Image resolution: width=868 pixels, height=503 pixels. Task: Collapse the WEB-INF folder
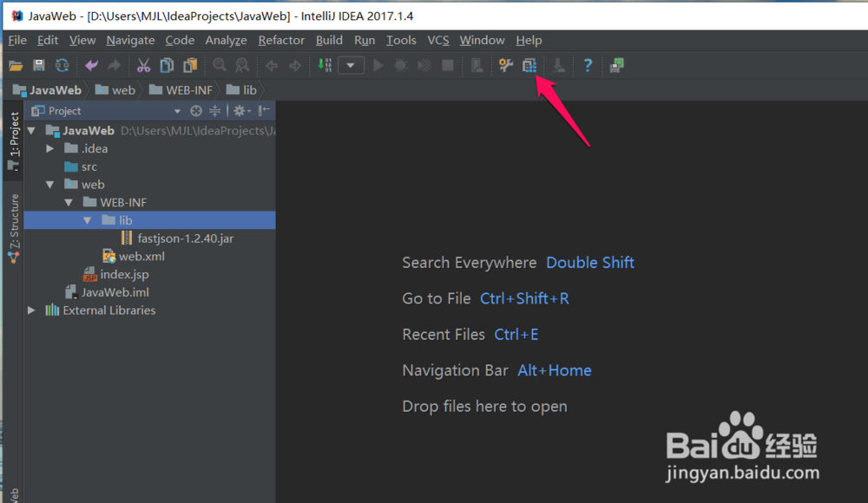[69, 203]
